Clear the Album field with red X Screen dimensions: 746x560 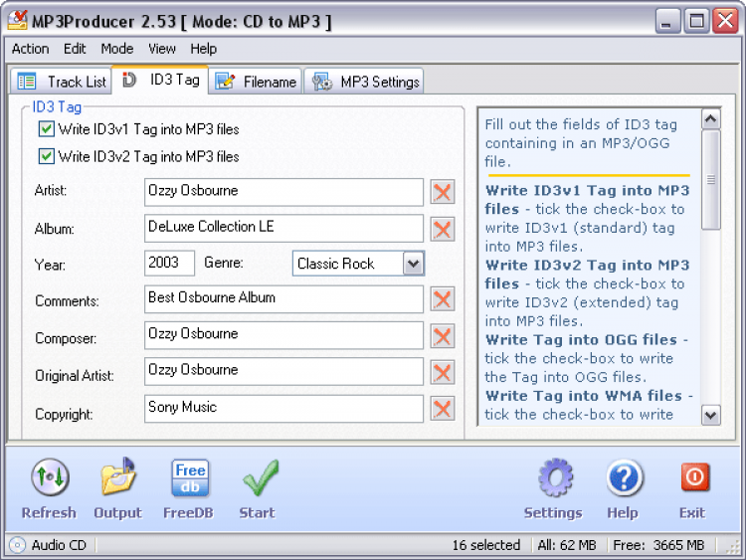[x=443, y=230]
